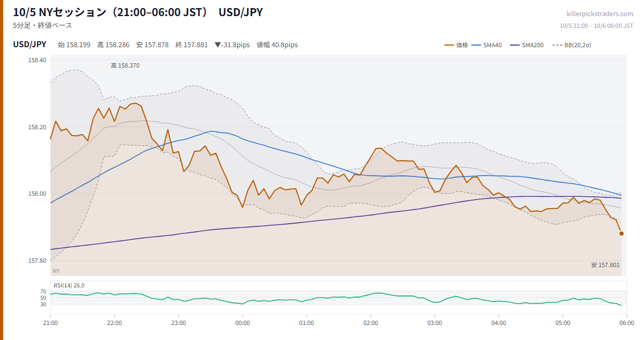Click the 158.20 y-axis label
The height and width of the screenshot is (340, 644).
pyautogui.click(x=38, y=127)
